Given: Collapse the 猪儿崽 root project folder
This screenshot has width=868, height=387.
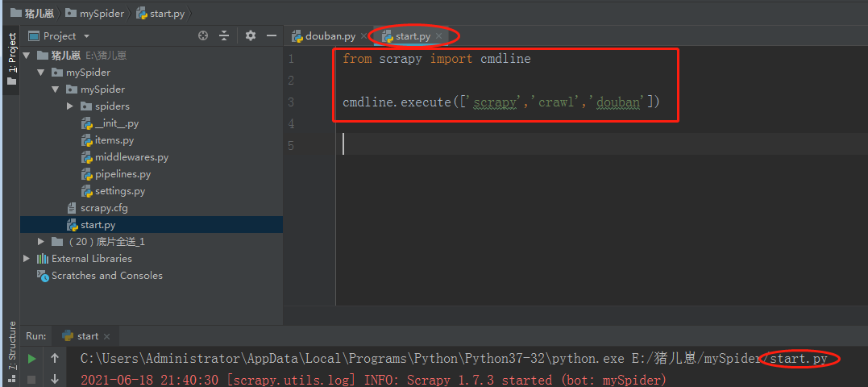Looking at the screenshot, I should click(27, 56).
